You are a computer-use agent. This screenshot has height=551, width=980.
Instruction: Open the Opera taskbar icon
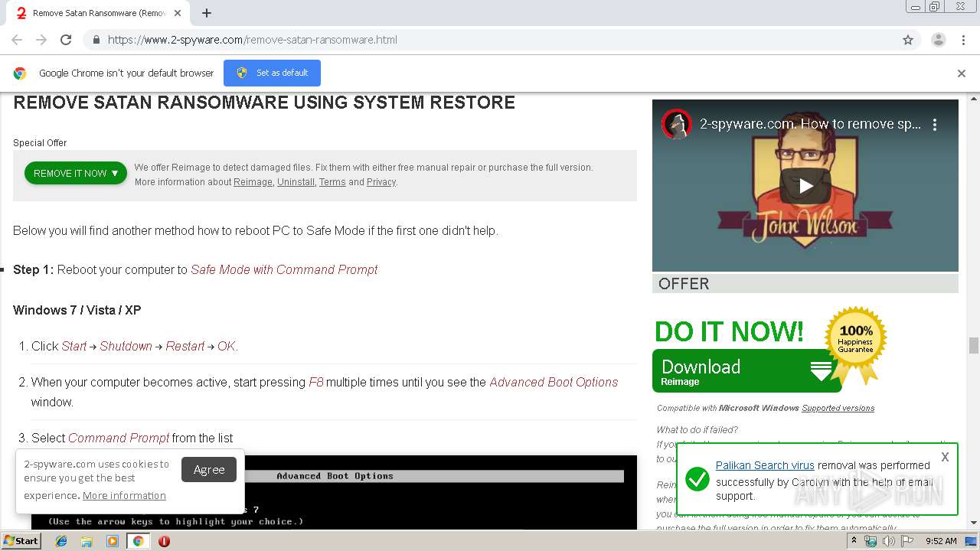click(x=164, y=541)
